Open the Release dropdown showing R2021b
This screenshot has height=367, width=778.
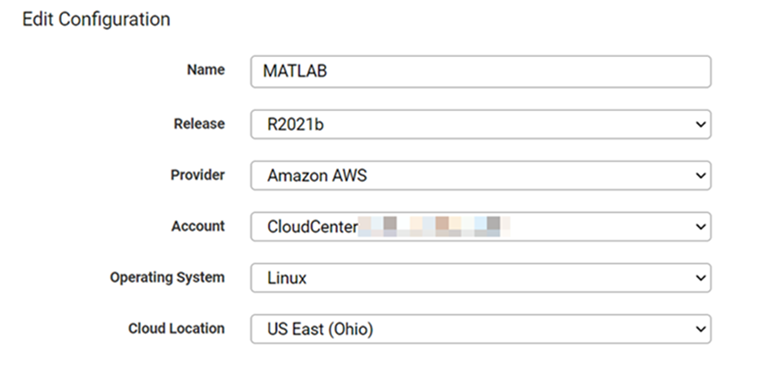[480, 124]
